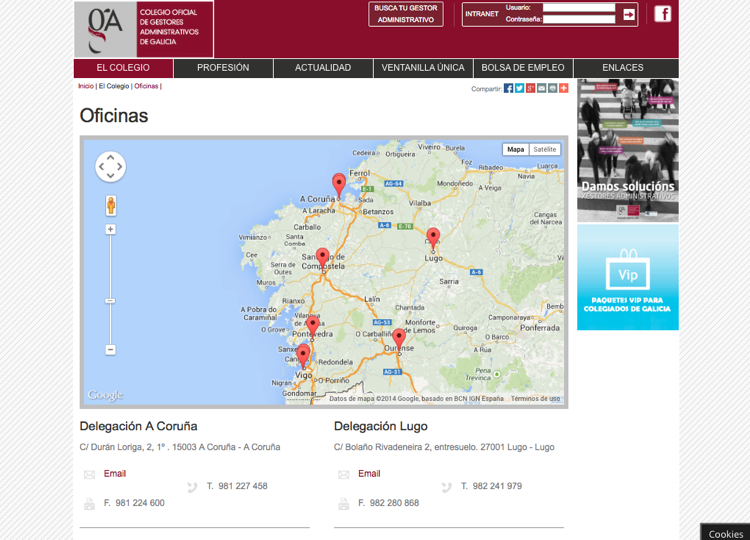Open the Enlaces menu
This screenshot has width=750, height=540.
point(626,68)
